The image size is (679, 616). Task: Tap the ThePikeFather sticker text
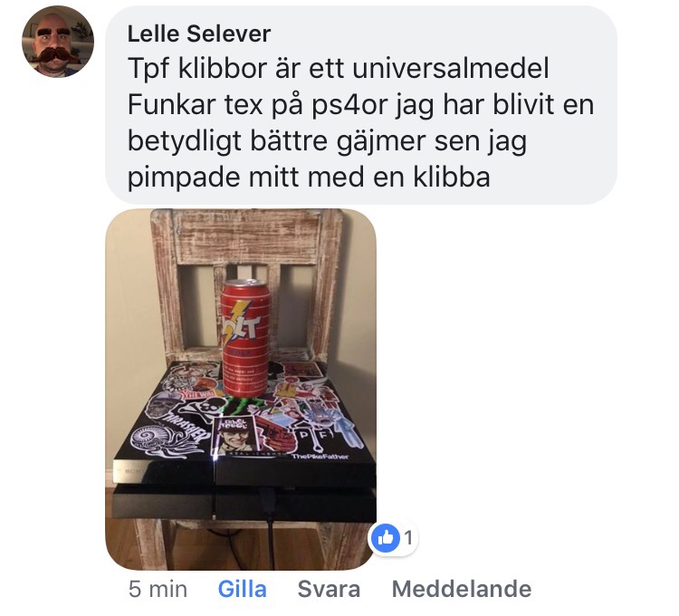[320, 457]
